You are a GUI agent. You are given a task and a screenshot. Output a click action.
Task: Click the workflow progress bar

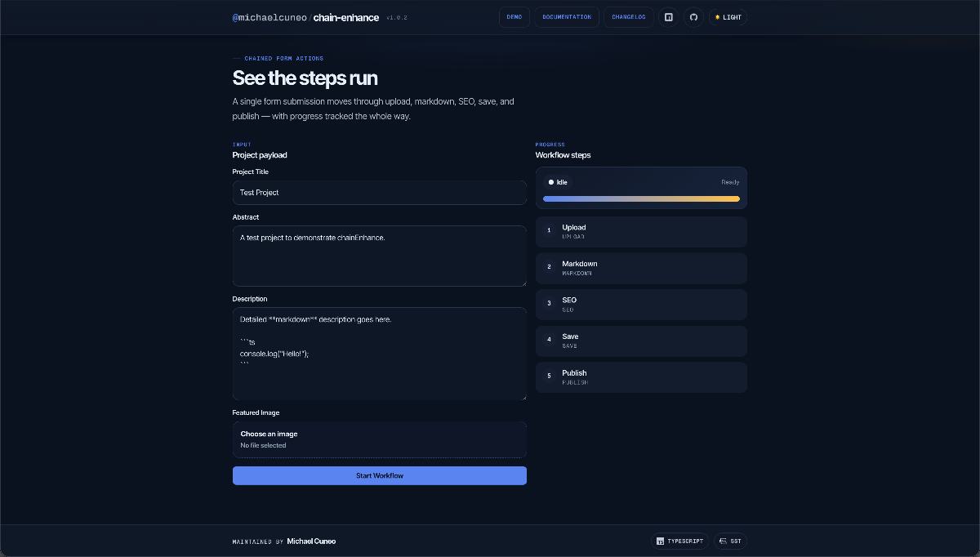point(641,198)
